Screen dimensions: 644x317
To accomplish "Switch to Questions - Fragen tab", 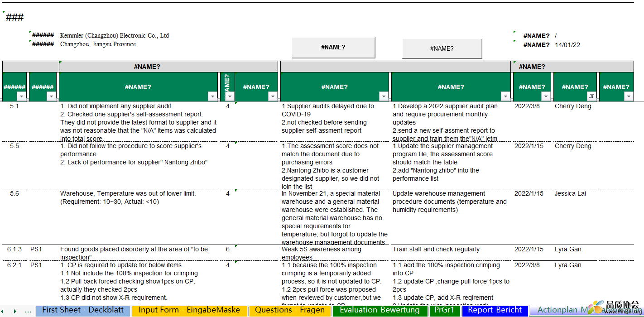I will pos(290,311).
